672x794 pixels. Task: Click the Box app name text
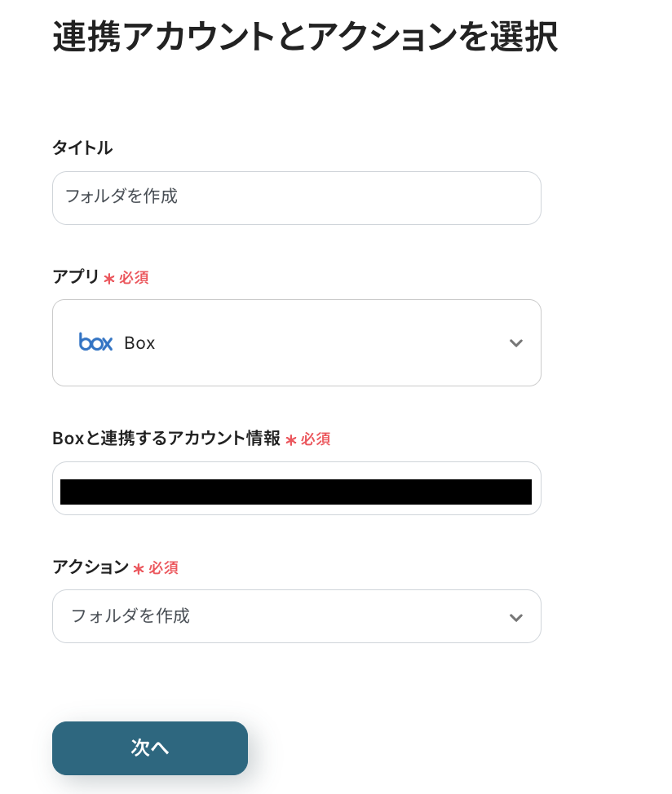(139, 343)
